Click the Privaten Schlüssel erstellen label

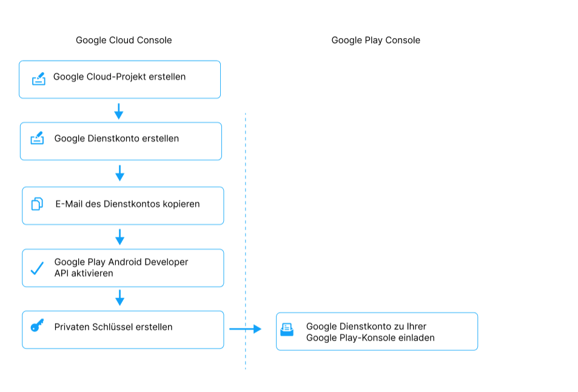click(x=113, y=327)
